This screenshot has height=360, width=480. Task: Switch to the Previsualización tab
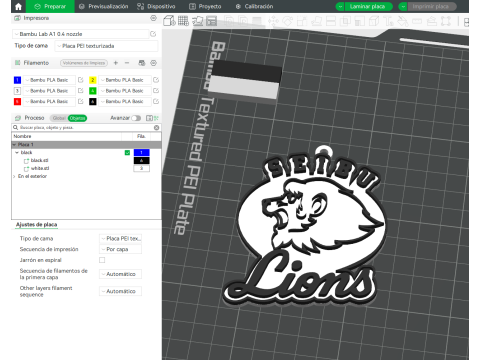[104, 6]
